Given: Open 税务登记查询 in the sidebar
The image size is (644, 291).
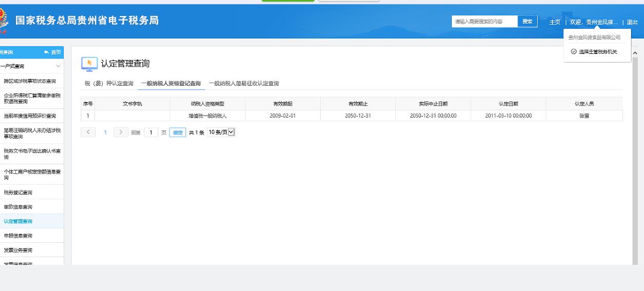Looking at the screenshot, I should pyautogui.click(x=18, y=192).
